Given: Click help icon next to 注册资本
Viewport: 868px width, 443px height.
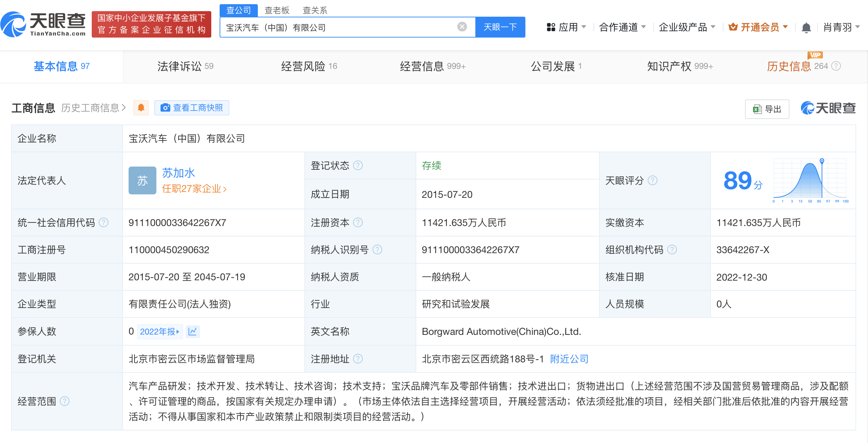Looking at the screenshot, I should pos(358,223).
